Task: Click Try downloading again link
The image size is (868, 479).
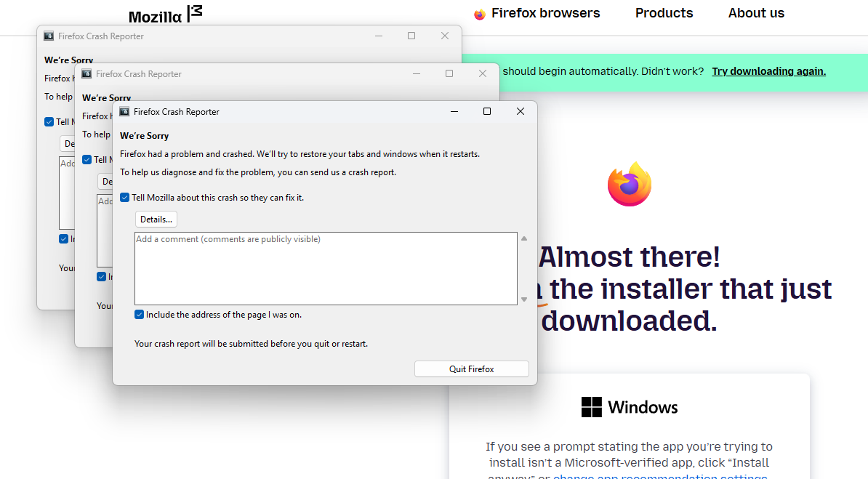Action: tap(769, 71)
